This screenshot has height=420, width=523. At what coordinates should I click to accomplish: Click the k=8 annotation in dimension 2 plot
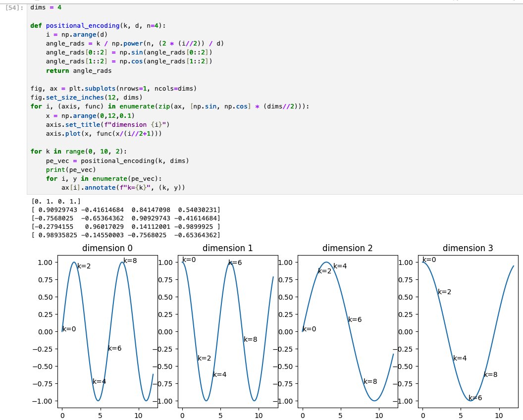(370, 381)
